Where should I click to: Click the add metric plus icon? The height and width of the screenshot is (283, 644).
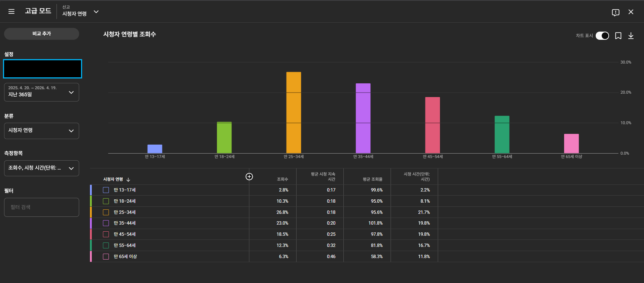coord(249,177)
